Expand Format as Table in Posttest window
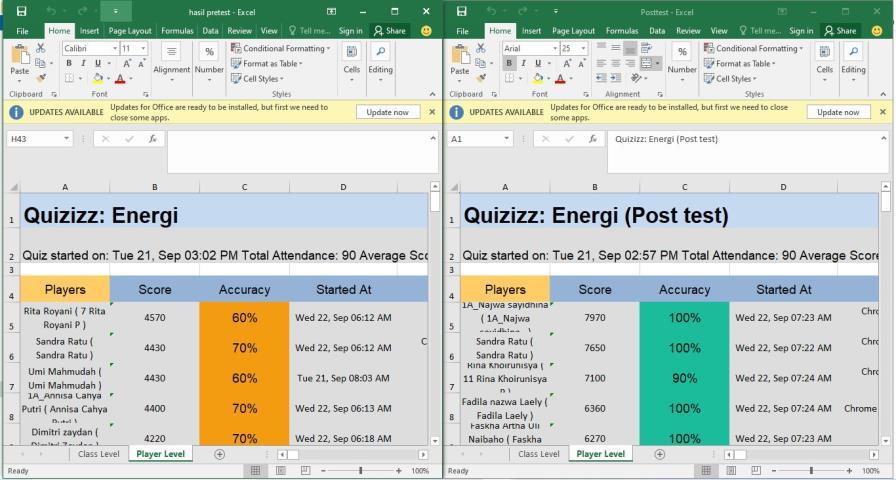The height and width of the screenshot is (480, 896). [740, 63]
